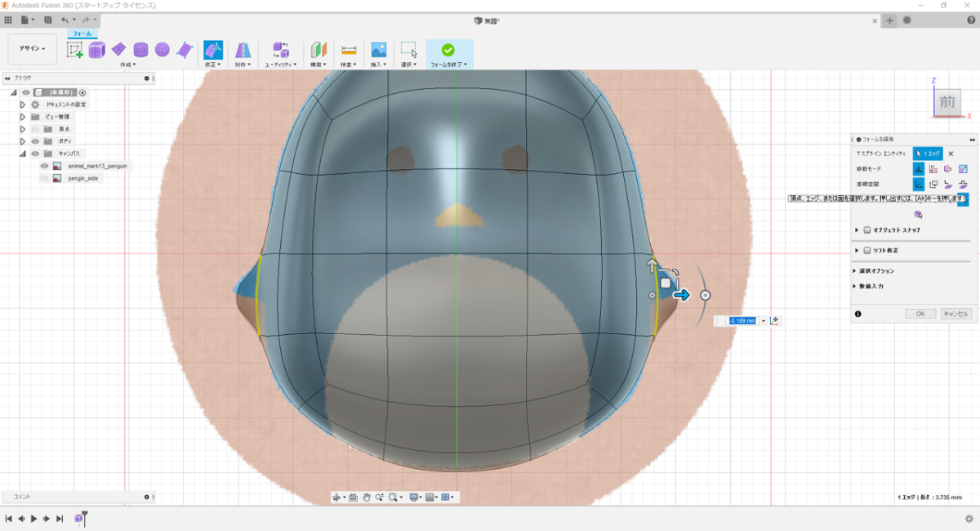The width and height of the screenshot is (980, 531).
Task: Open the 対称 menu label
Action: tap(243, 64)
